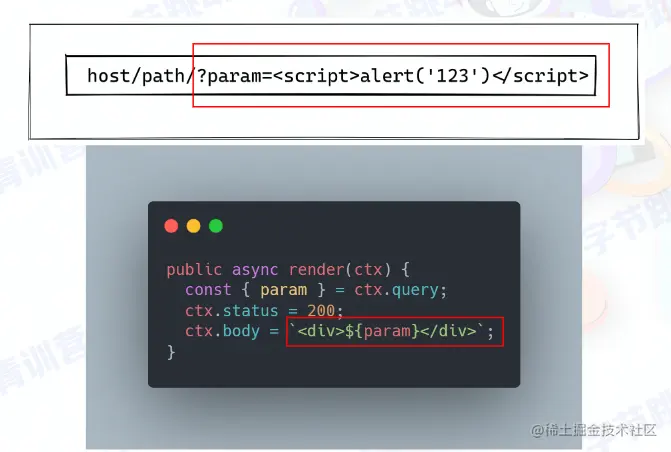The image size is (671, 452).
Task: Click 'ctx.body' in the code
Action: click(222, 331)
